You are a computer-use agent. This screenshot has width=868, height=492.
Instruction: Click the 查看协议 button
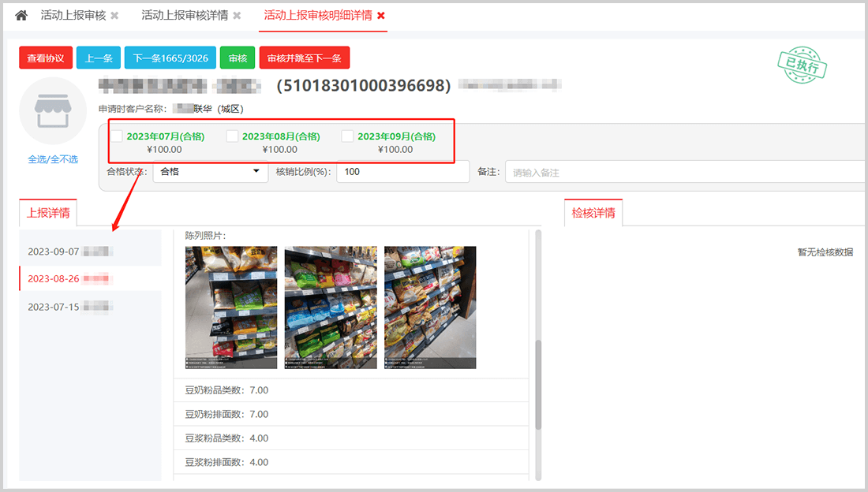point(46,58)
